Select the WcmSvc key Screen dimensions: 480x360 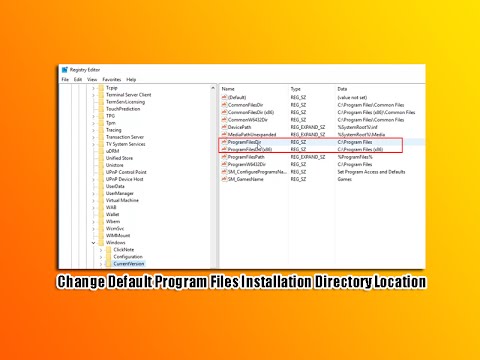pyautogui.click(x=115, y=228)
